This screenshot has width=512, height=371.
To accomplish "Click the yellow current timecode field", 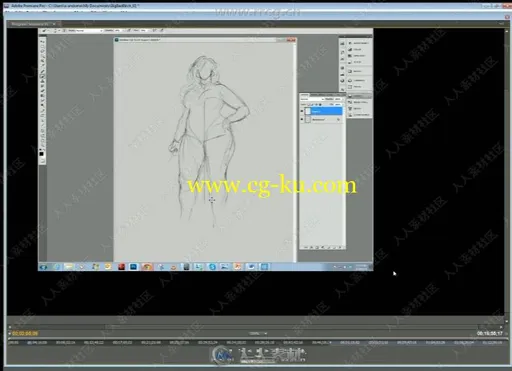I will pos(25,333).
